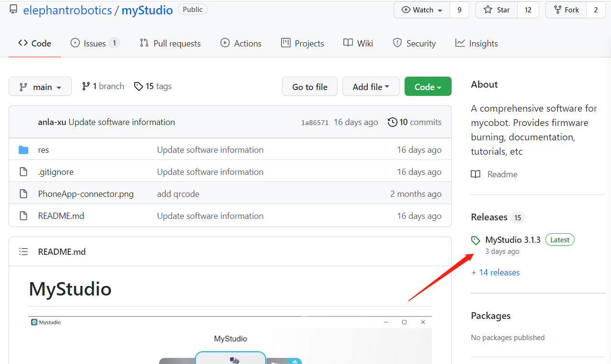Open the 'add qrcode' commit message

[178, 194]
